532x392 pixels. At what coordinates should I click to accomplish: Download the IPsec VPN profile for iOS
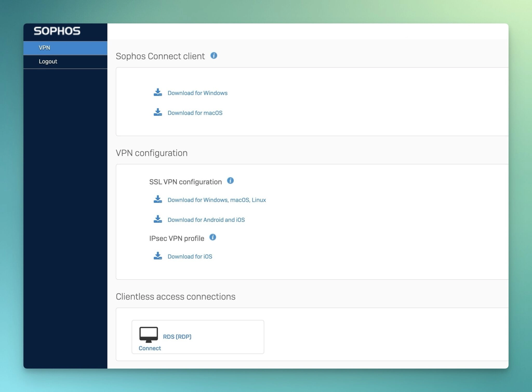[190, 256]
